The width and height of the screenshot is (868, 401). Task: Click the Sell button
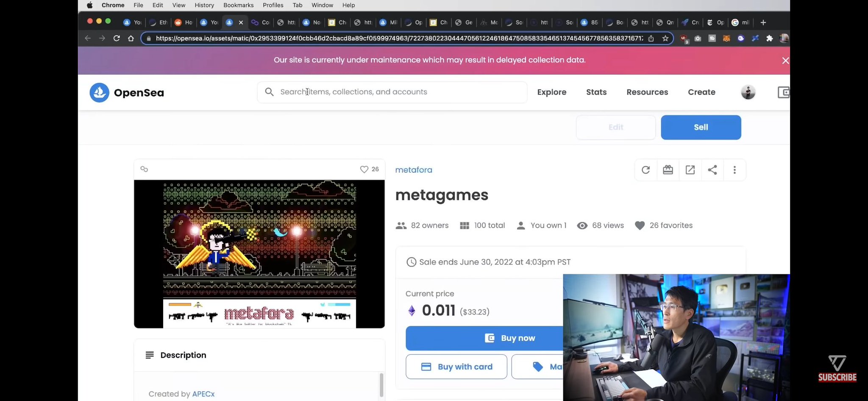(x=701, y=127)
